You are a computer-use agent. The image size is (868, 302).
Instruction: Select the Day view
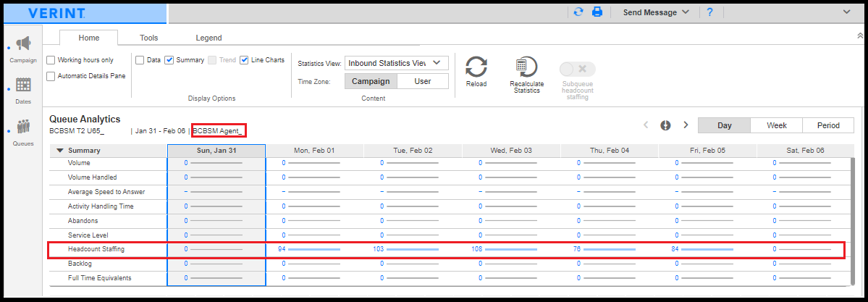725,125
